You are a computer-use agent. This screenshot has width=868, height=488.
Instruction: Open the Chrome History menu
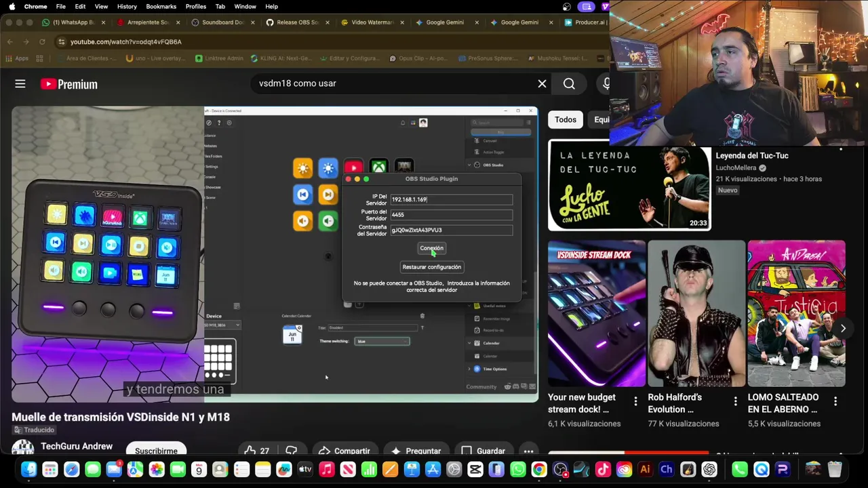(x=127, y=6)
